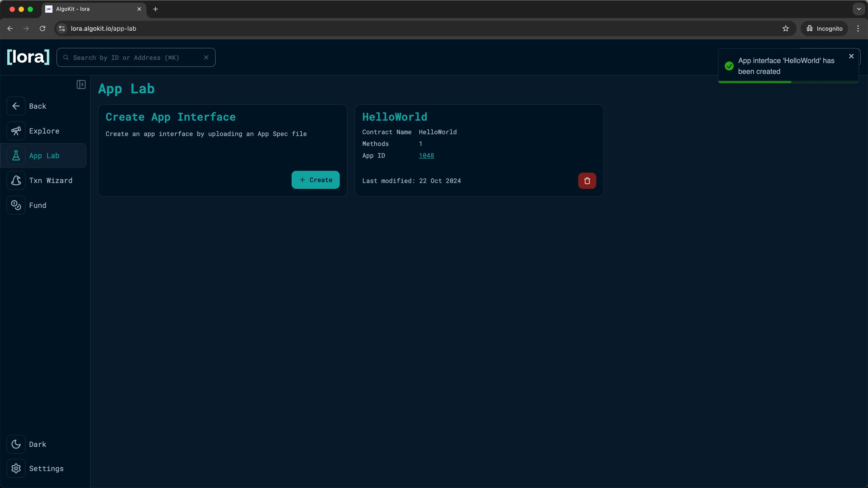
Task: Dismiss the HelloWorld created notification
Action: point(851,56)
